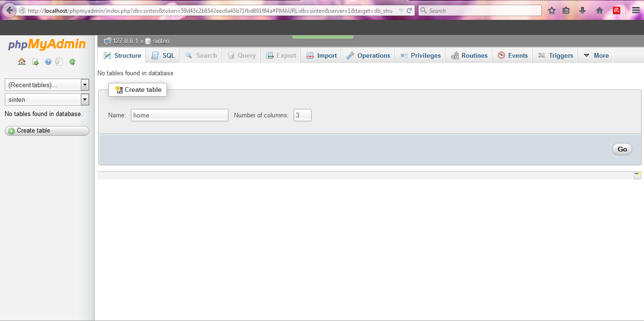Screen dimensions: 644x321
Task: Open the address bar history dropdown arrow
Action: [x=401, y=10]
